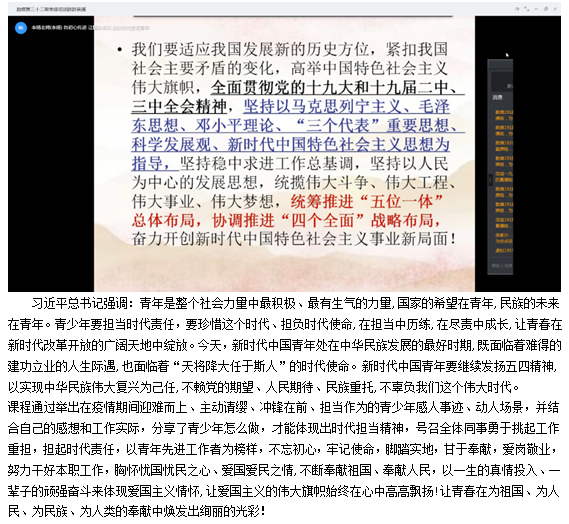The image size is (569, 524).
Task: Click blue underlined text 坚持以马克思列宁主义
Action: (323, 107)
